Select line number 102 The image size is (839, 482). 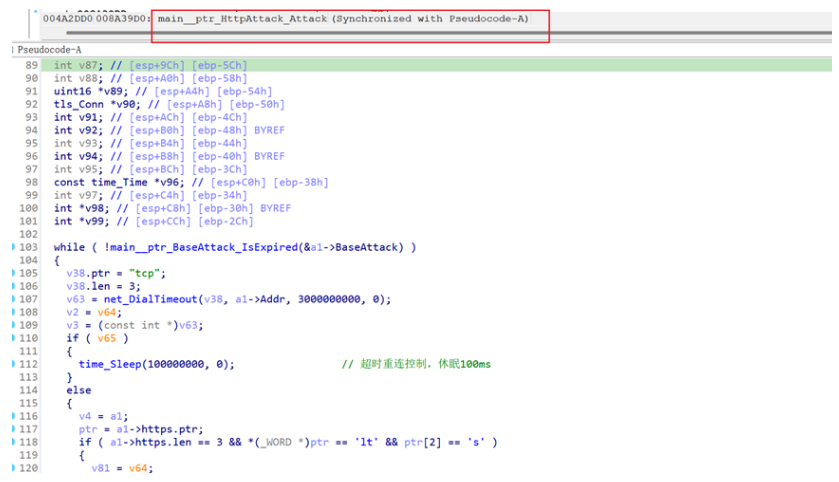pos(28,234)
